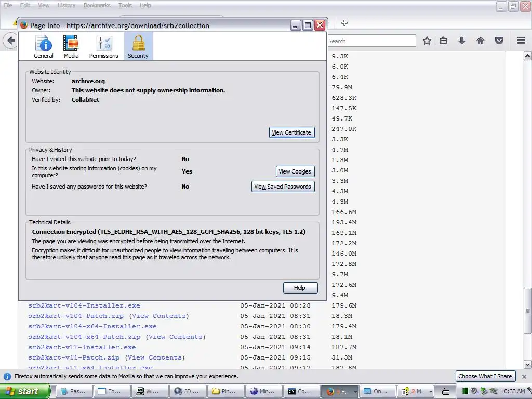Select the Security tab with padlock icon

pos(138,47)
